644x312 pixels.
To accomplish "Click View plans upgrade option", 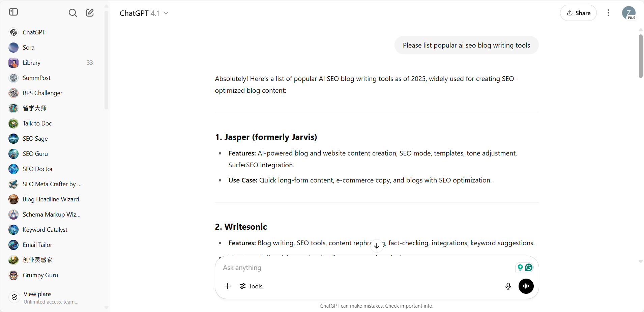I will pyautogui.click(x=51, y=297).
